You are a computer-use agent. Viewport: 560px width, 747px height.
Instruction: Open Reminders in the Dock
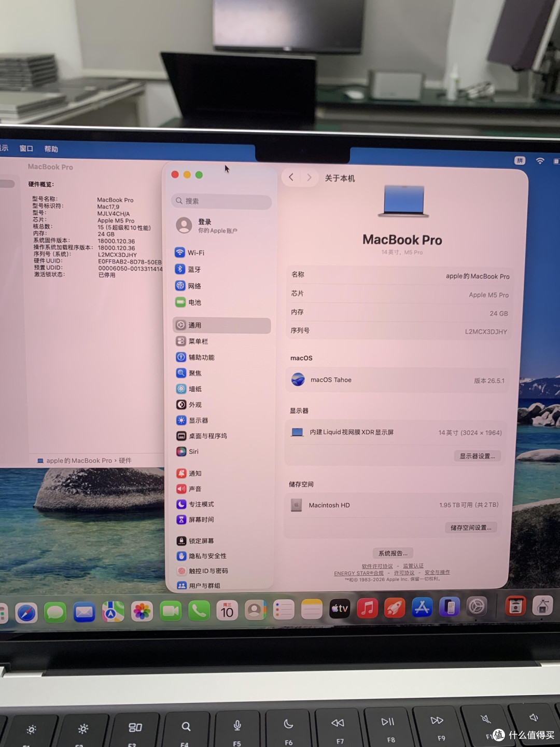point(284,610)
